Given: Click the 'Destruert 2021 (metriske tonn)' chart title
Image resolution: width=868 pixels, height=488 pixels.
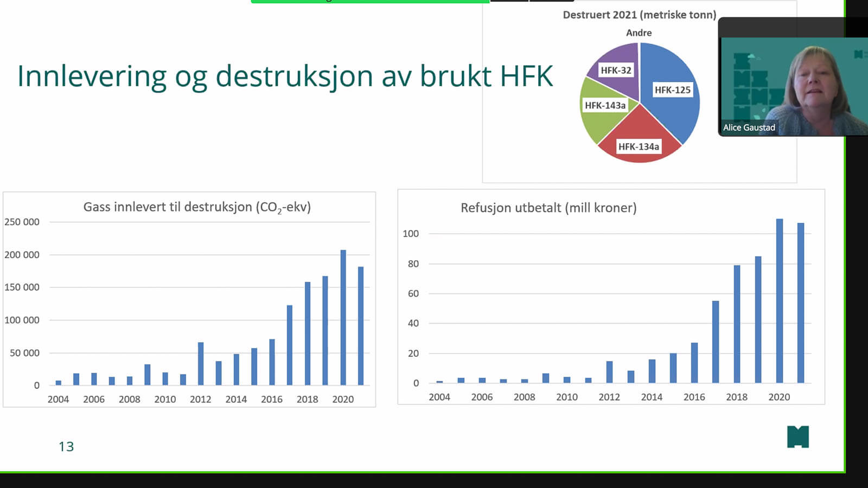Looking at the screenshot, I should click(639, 15).
